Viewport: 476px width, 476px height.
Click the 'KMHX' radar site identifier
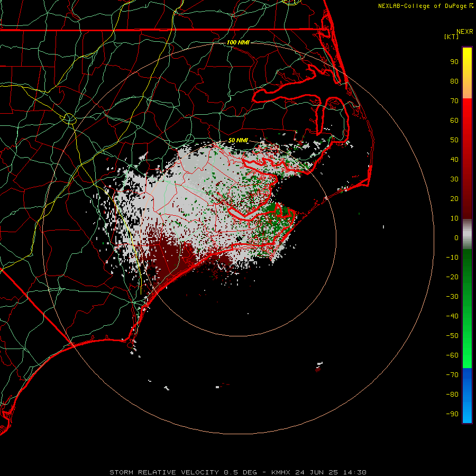tap(281, 472)
